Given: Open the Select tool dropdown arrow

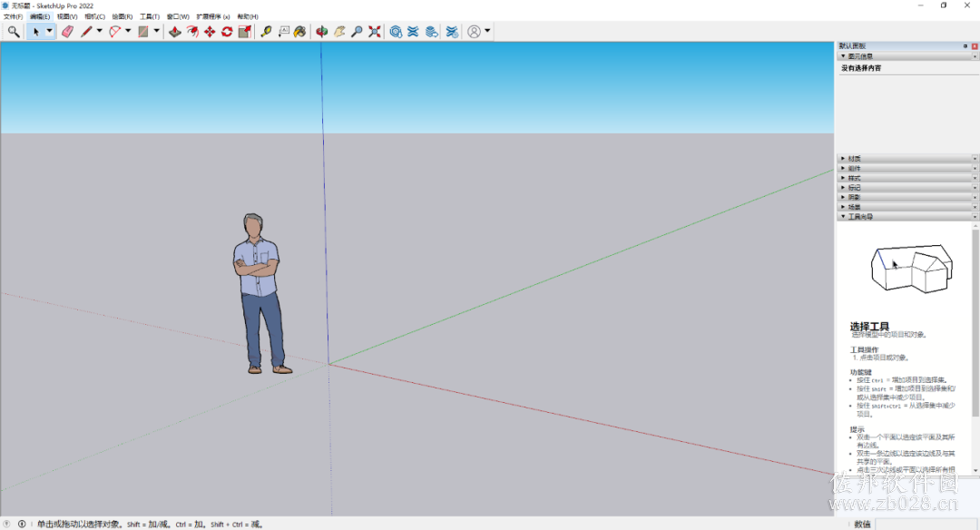Looking at the screenshot, I should [x=49, y=31].
